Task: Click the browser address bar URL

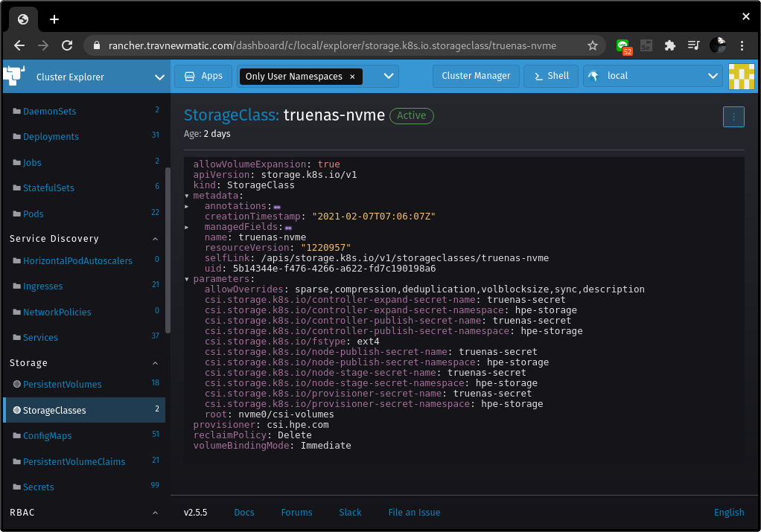Action: click(x=332, y=45)
